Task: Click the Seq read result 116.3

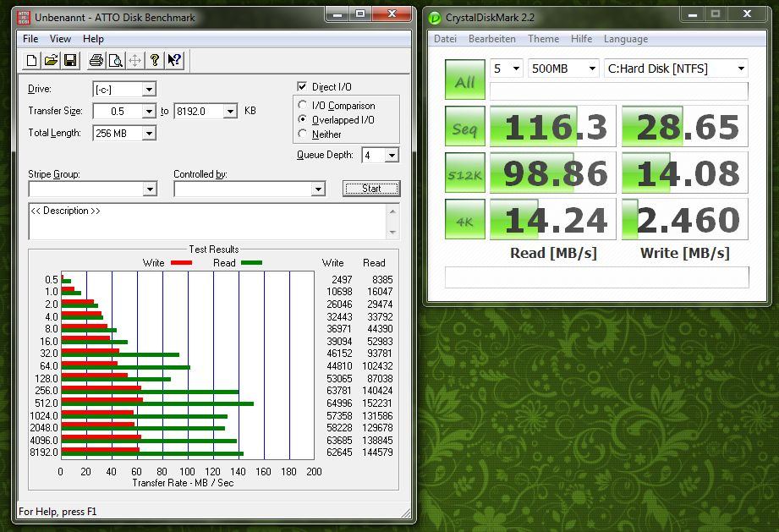Action: coord(553,126)
